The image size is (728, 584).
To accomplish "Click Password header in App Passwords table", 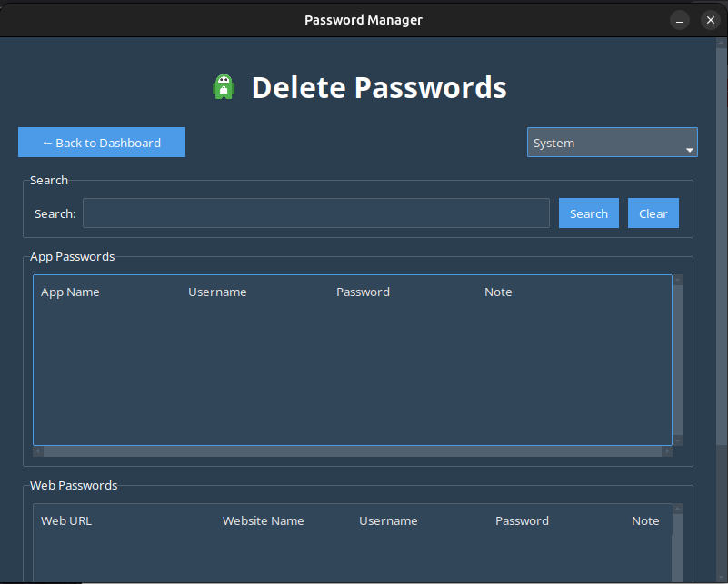I will point(363,292).
